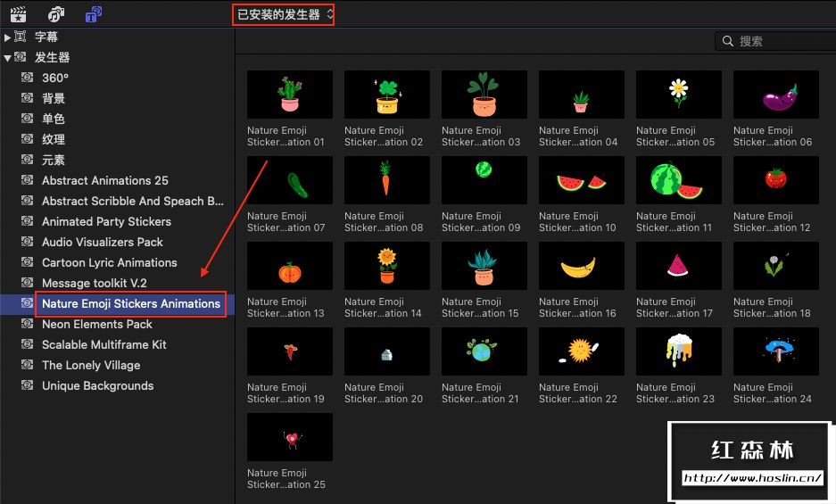Image resolution: width=836 pixels, height=504 pixels.
Task: Select Animated Party Stickers category
Action: tap(117, 221)
